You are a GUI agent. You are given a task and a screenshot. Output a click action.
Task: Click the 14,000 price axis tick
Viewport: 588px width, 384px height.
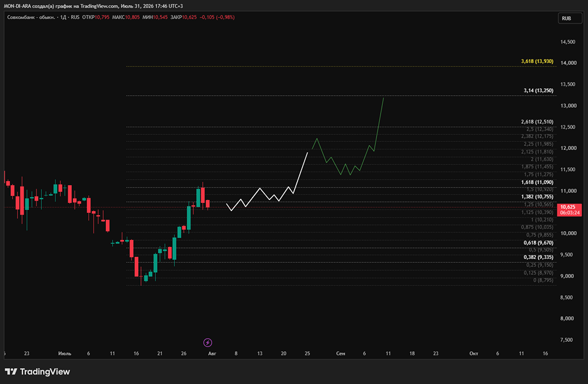point(568,63)
